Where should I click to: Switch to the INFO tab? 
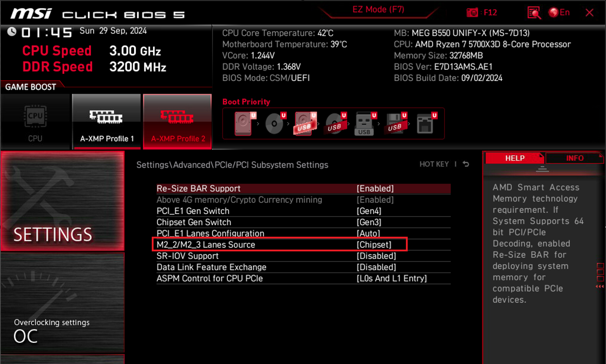575,158
